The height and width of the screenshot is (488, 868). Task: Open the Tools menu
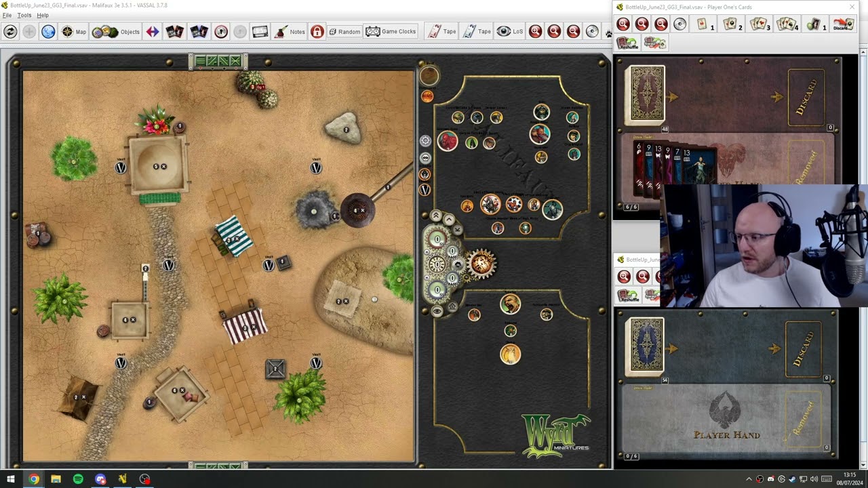24,15
